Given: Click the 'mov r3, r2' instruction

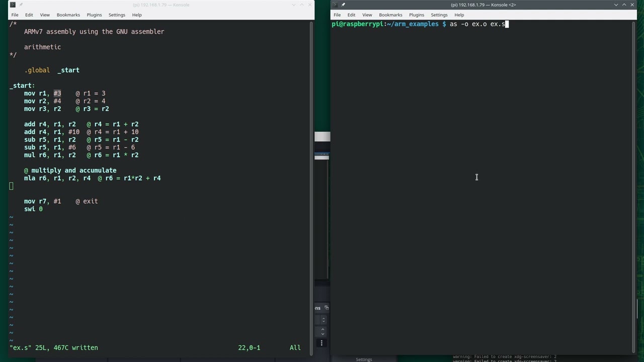Looking at the screenshot, I should coord(42,109).
